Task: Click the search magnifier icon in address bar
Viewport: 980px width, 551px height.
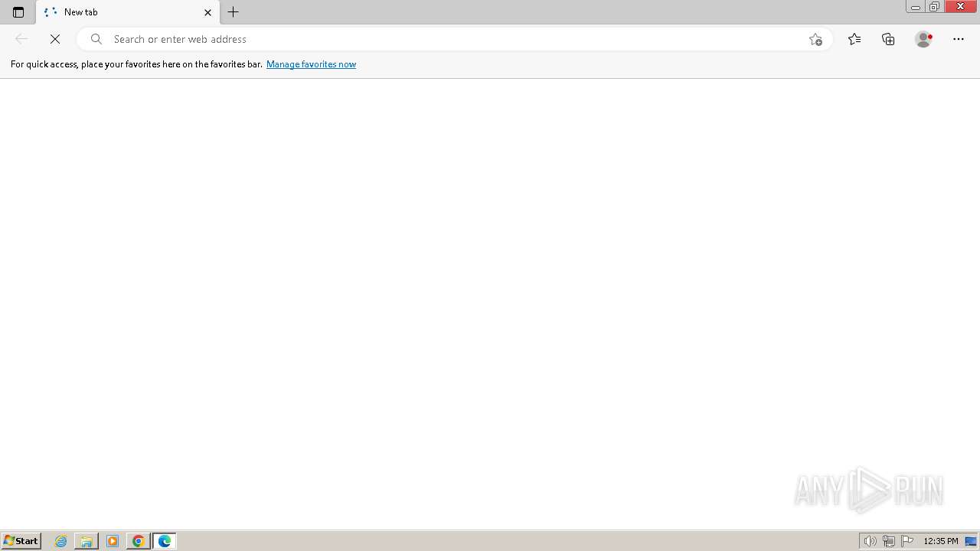Action: (96, 39)
